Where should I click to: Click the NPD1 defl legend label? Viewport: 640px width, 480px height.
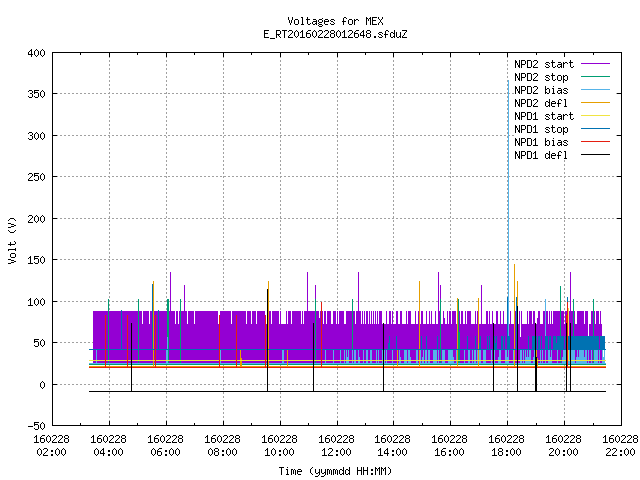541,155
